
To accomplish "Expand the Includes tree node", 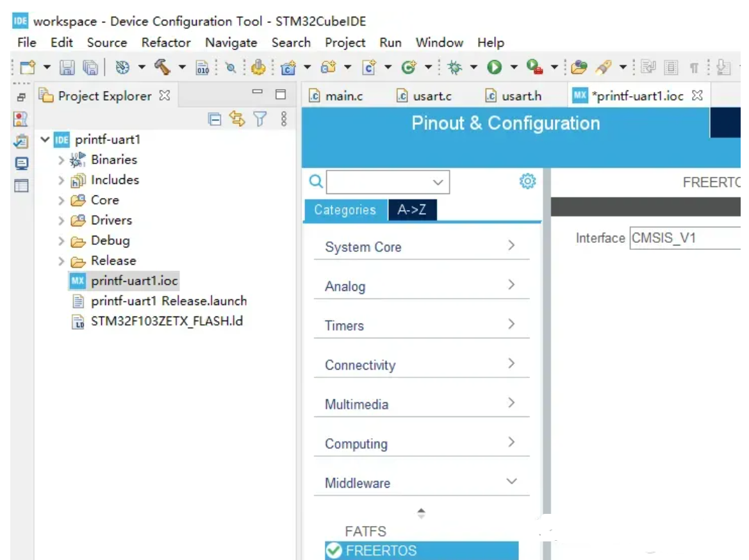I will [61, 180].
